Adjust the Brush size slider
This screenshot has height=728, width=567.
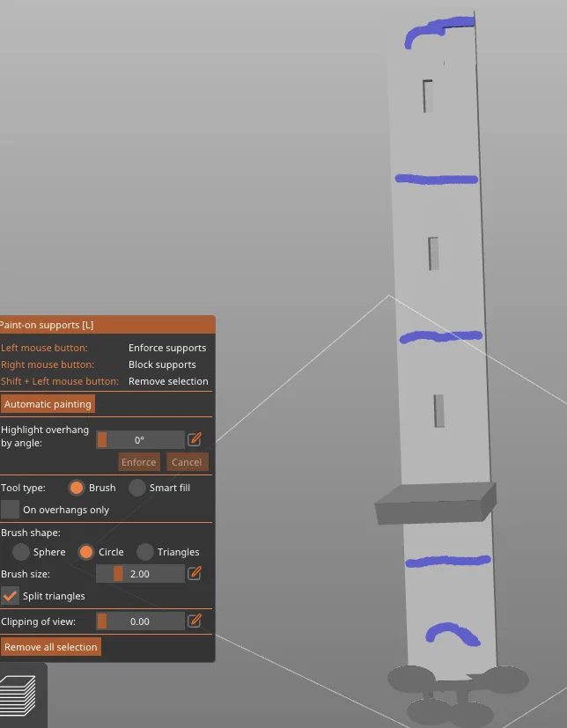[140, 573]
